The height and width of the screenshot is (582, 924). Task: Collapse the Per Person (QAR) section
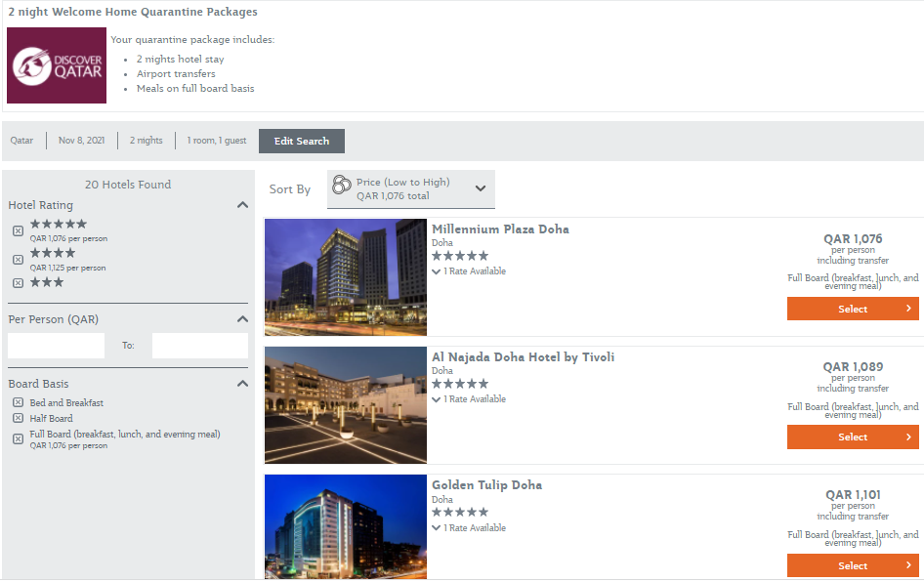(242, 319)
